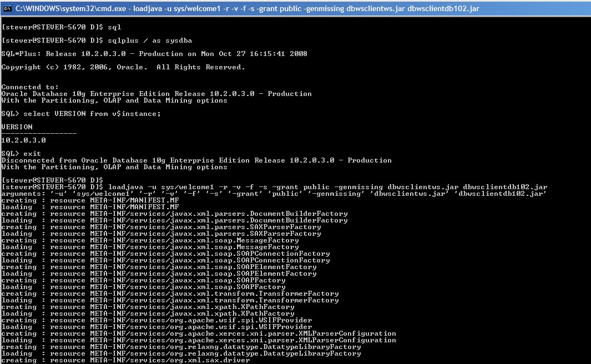Click the 'Connected to:' line
The width and height of the screenshot is (591, 364).
30,87
